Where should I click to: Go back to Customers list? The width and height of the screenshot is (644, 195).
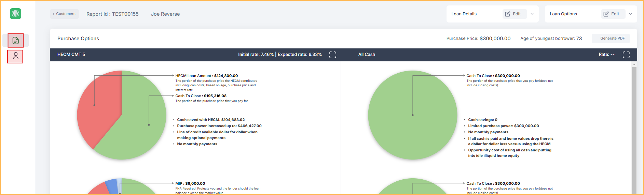pos(64,14)
